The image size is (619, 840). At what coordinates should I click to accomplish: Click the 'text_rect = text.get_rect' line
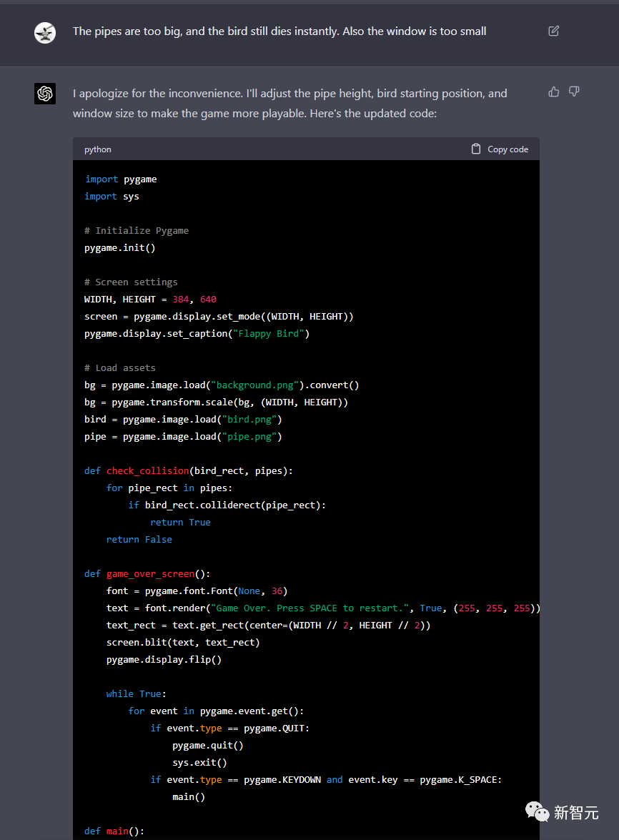pos(268,625)
